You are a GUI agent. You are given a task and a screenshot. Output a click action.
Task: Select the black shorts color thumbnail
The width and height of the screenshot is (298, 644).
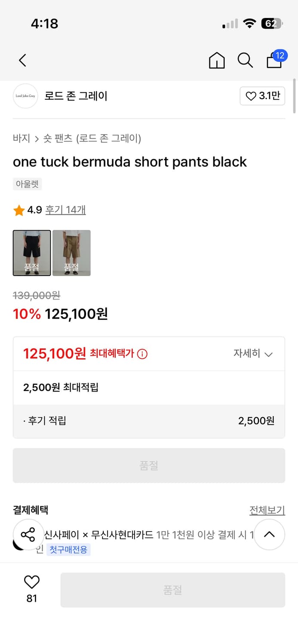(x=32, y=253)
